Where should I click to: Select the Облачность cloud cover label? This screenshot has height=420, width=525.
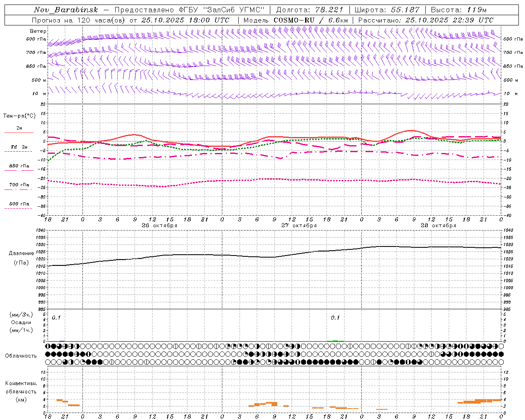[21, 356]
